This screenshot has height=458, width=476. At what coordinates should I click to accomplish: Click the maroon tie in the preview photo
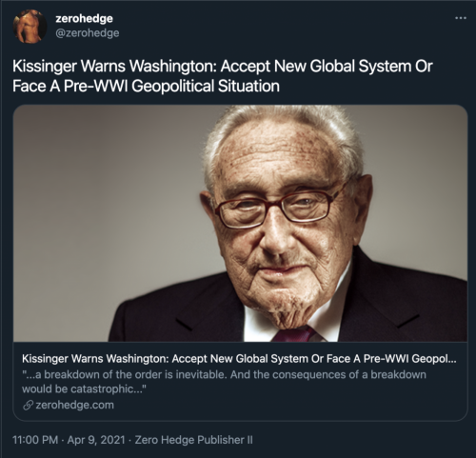coord(294,334)
